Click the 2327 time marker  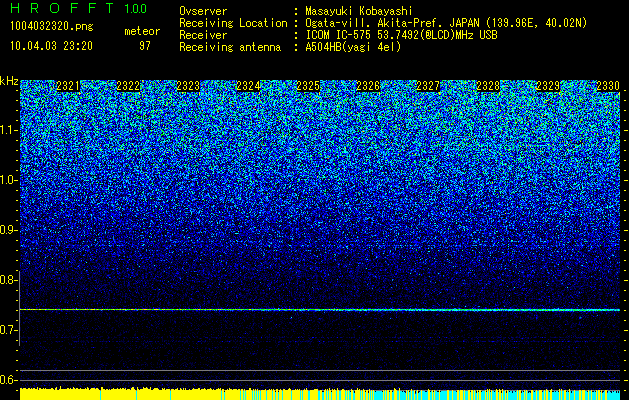point(428,86)
